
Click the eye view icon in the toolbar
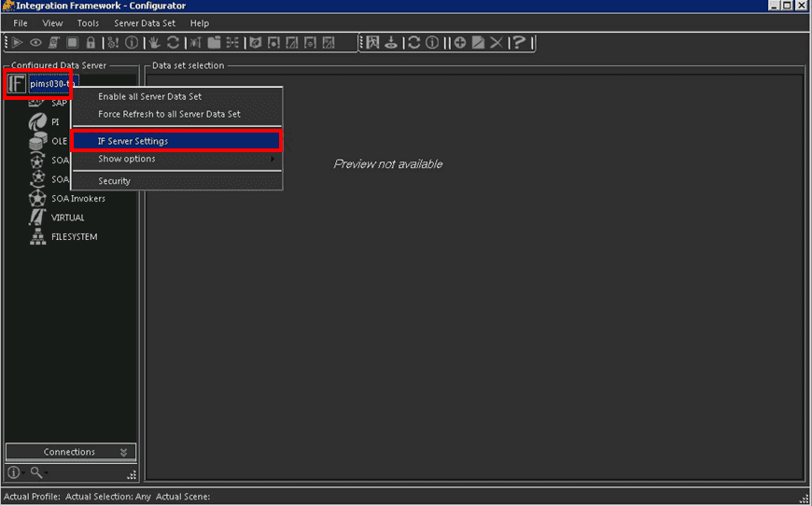click(x=35, y=42)
